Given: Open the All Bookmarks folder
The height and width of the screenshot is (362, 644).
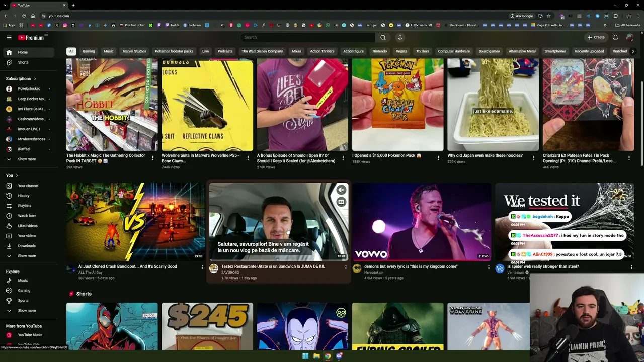Looking at the screenshot, I should coord(628,25).
